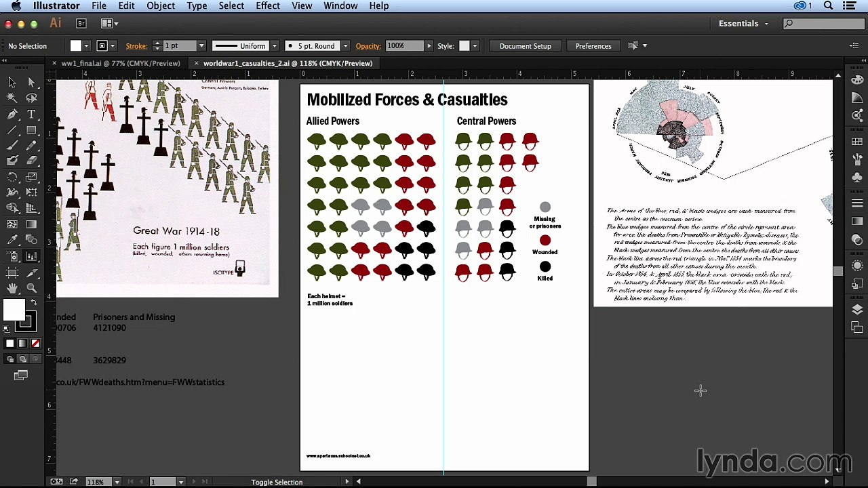This screenshot has height=488, width=868.
Task: Click the large Fill color swatch
Action: click(x=14, y=310)
